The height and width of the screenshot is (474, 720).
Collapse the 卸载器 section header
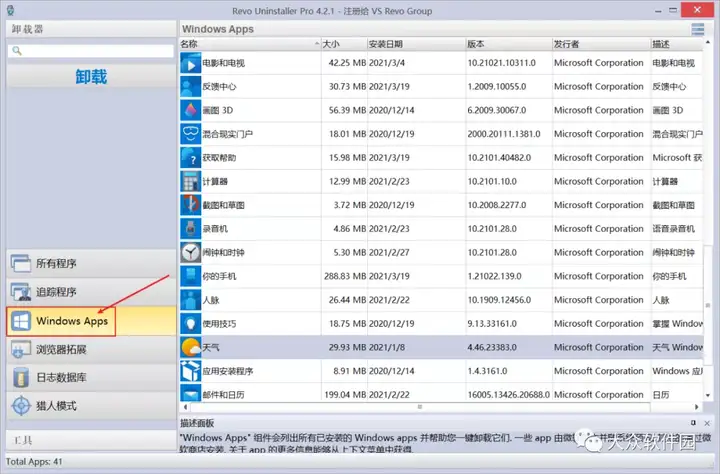[91, 29]
